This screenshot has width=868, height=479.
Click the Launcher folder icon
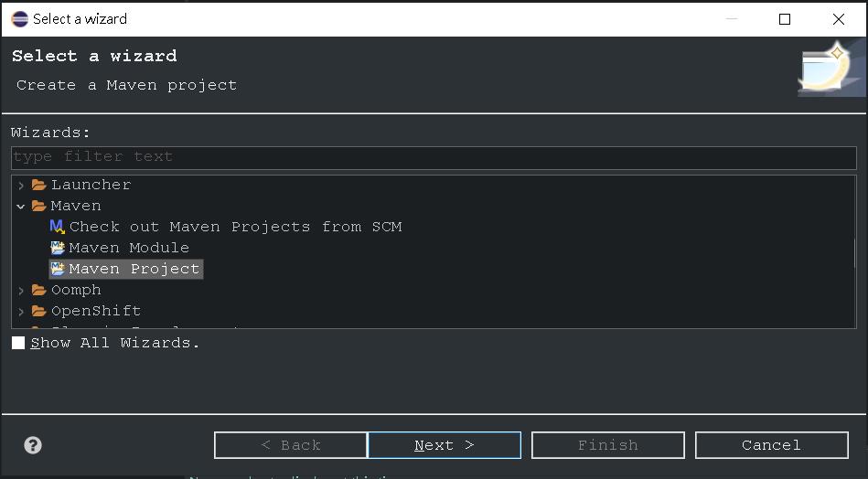pyautogui.click(x=38, y=185)
